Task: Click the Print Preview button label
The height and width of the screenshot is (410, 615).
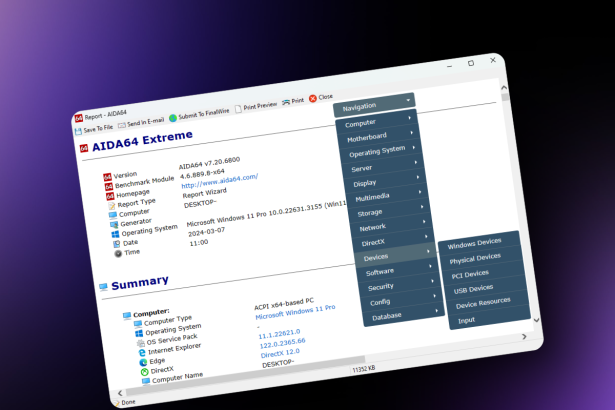Action: pos(260,106)
